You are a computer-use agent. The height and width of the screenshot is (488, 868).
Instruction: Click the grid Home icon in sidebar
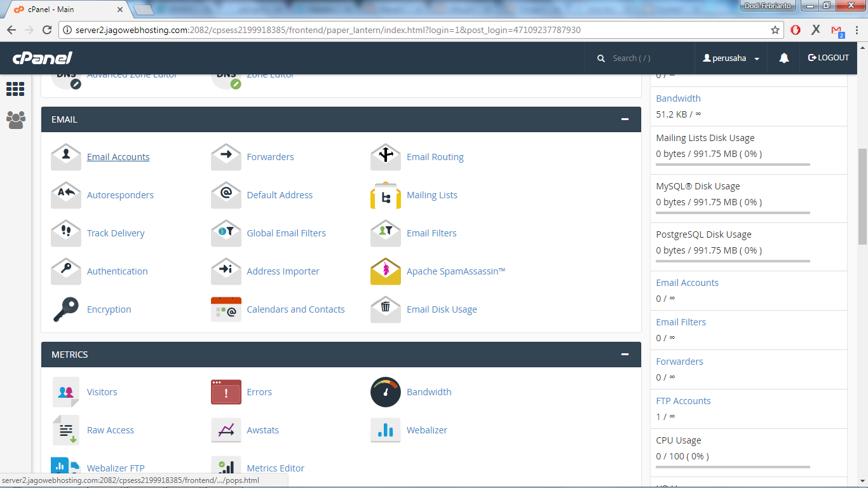coord(15,89)
